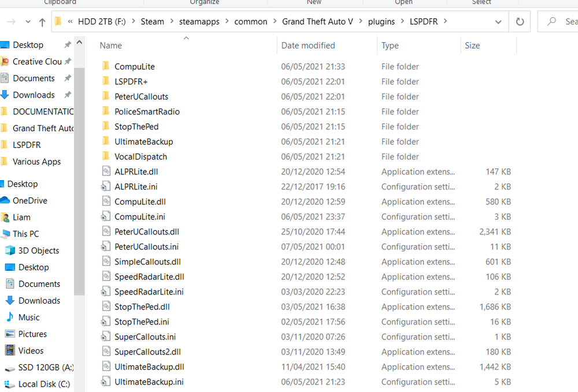Click the Videos icon in sidebar
This screenshot has height=392, width=578.
(10, 350)
